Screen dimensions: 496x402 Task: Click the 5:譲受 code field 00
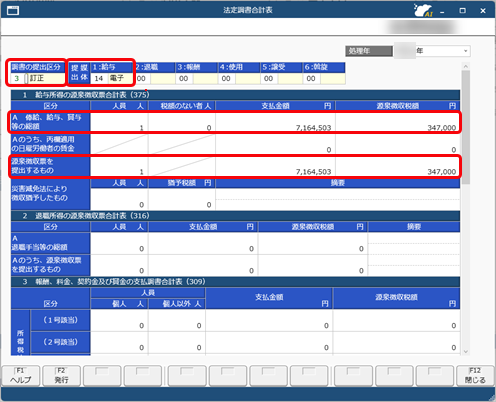(268, 79)
